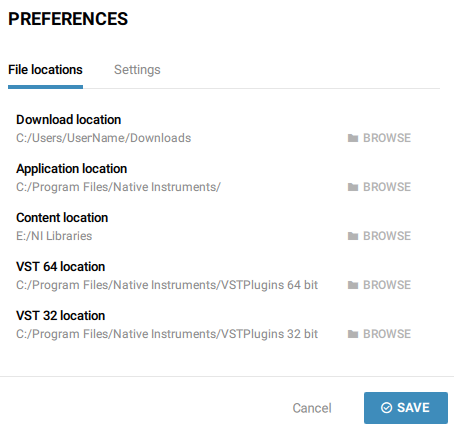Screen dimensions: 454x431
Task: Click BROWSE text beside Application location path
Action: coord(387,187)
